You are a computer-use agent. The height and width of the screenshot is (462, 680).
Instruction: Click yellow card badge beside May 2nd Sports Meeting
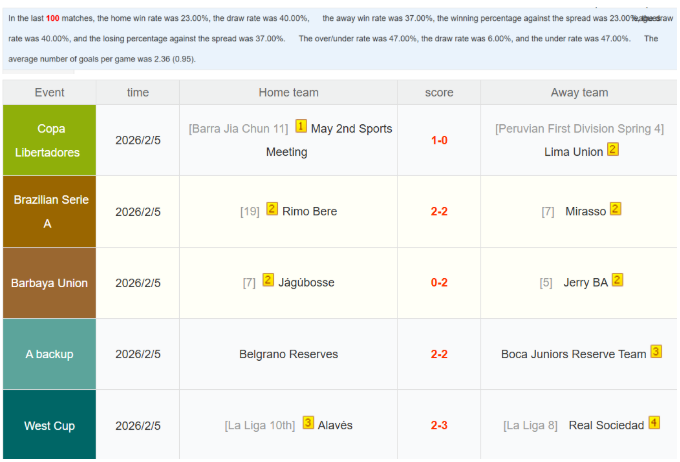301,128
